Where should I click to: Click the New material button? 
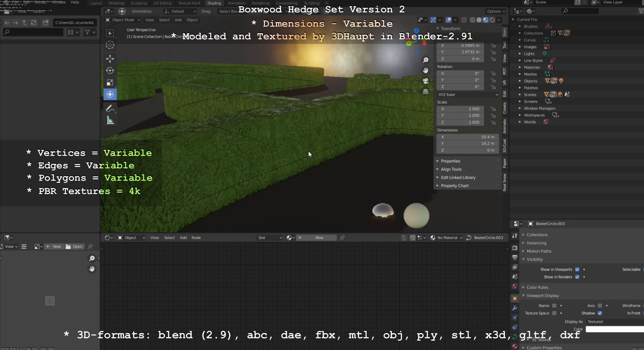316,238
